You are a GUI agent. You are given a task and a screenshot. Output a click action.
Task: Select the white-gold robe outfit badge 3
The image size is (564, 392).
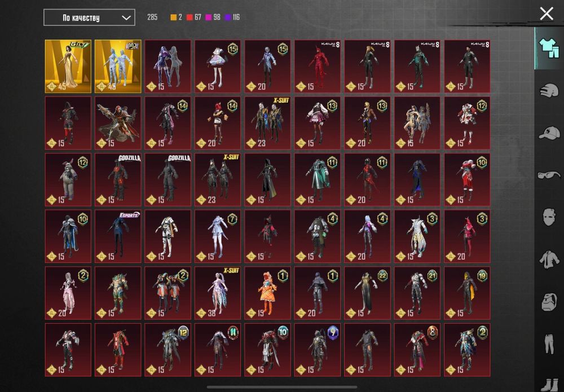[417, 237]
